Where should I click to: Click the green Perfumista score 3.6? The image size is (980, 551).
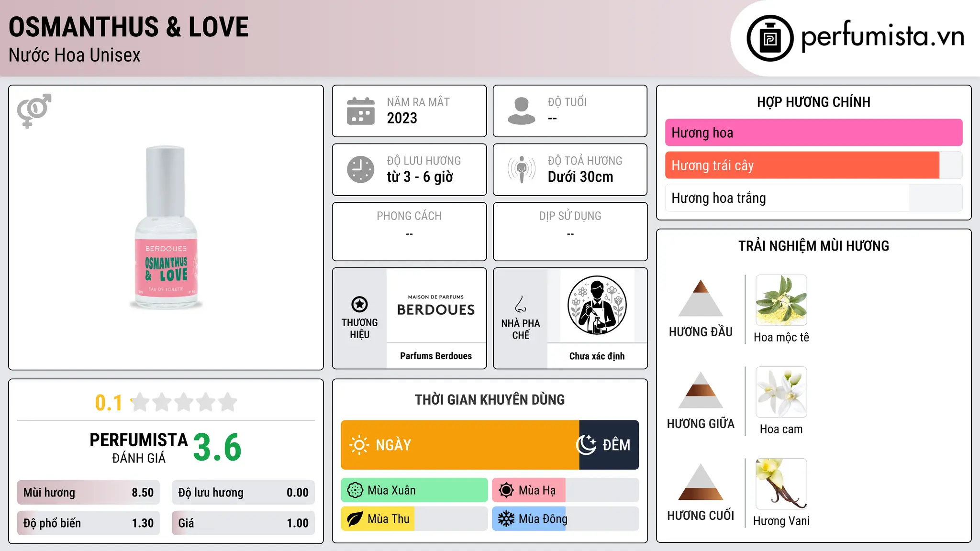[217, 448]
